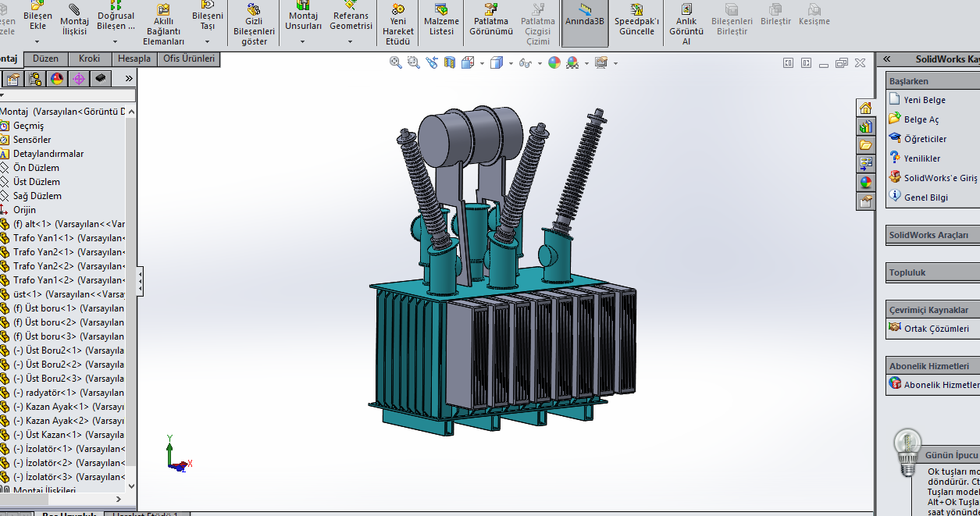Open the Bileşen Ekle dropdown arrow
Image resolution: width=980 pixels, height=516 pixels.
(37, 41)
